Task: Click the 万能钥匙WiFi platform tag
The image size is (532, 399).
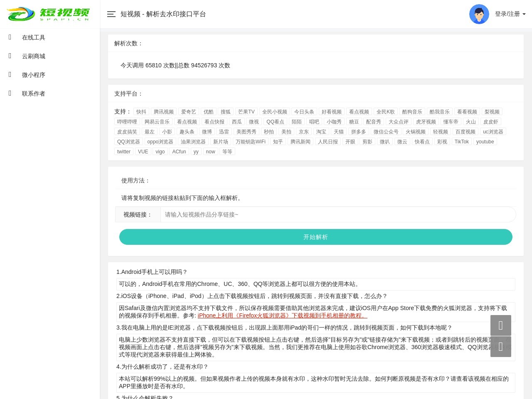Action: pyautogui.click(x=251, y=142)
